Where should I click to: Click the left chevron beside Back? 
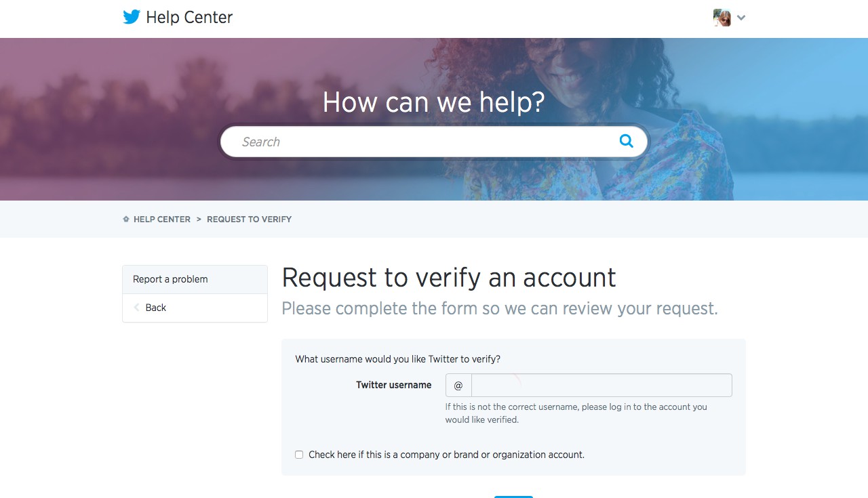pos(136,308)
